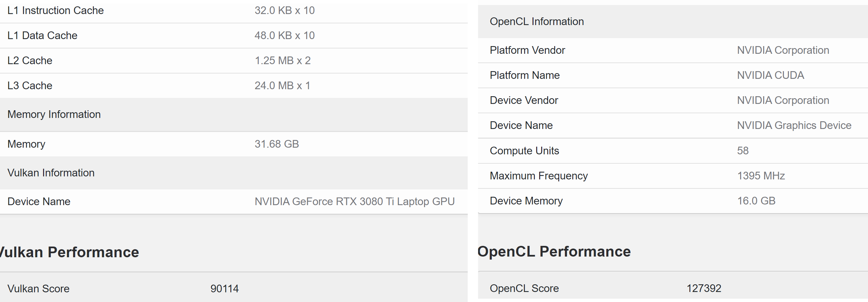
Task: Click the Vulkan Performance heading
Action: (x=69, y=252)
